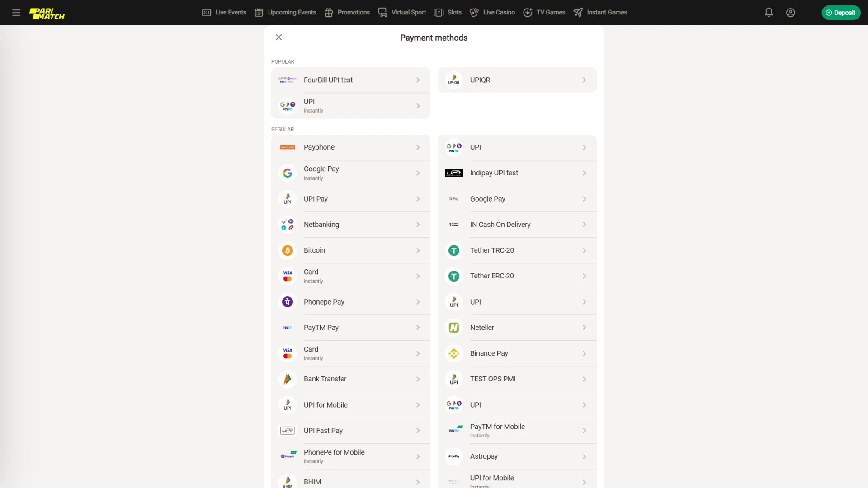Image resolution: width=868 pixels, height=488 pixels.
Task: Click the user account profile icon
Action: 791,13
